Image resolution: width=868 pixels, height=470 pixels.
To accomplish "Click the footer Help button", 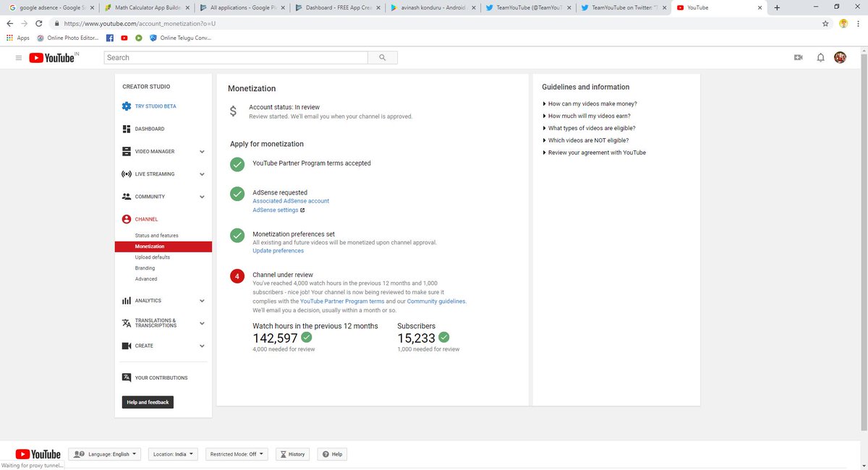I will point(332,454).
